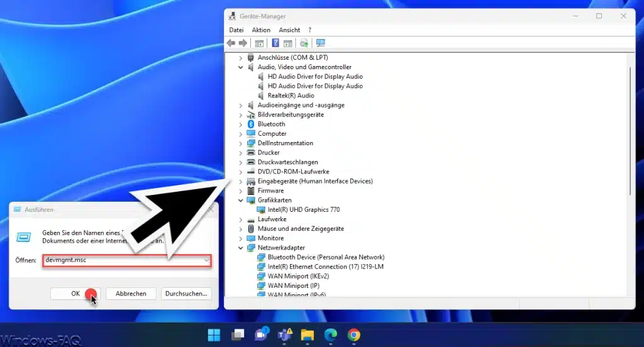Show or hide the console tree toolbar icon

[x=259, y=43]
